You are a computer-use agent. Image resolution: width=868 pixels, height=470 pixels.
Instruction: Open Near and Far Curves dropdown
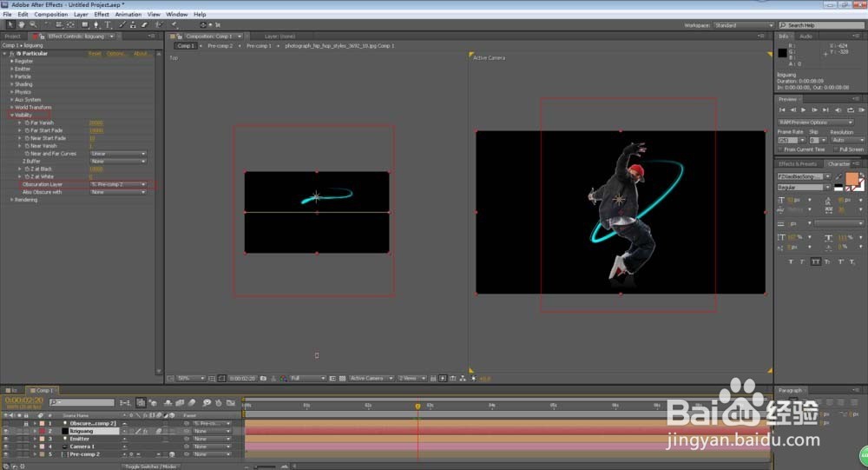[118, 154]
